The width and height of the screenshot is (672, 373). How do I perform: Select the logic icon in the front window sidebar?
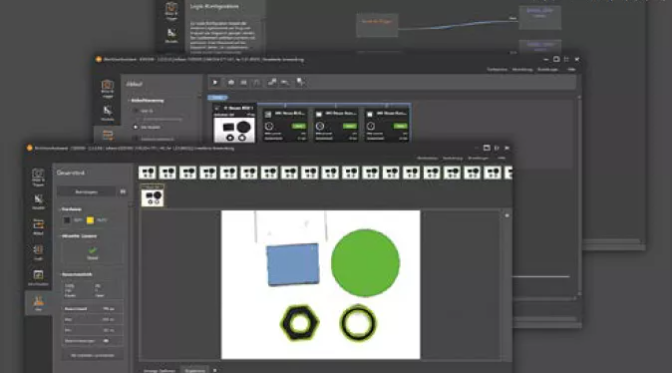coord(38,252)
